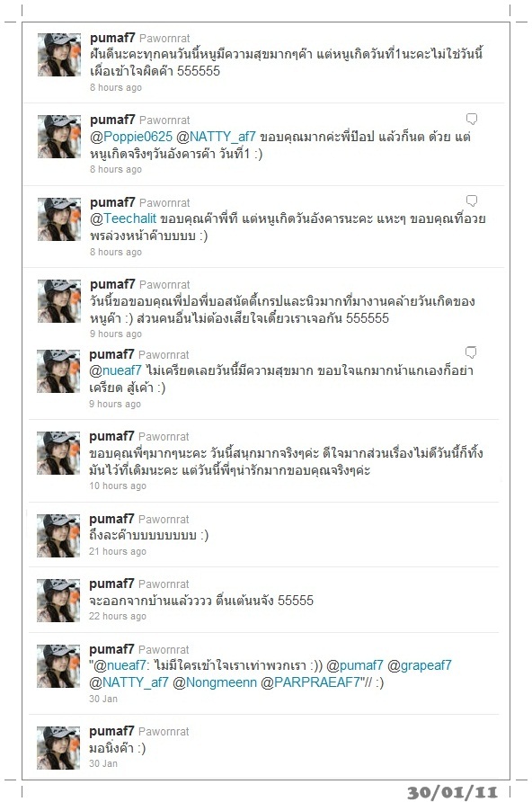Click the @PARPRAEAF7 mention link
532x802 pixels.
pyautogui.click(x=310, y=682)
